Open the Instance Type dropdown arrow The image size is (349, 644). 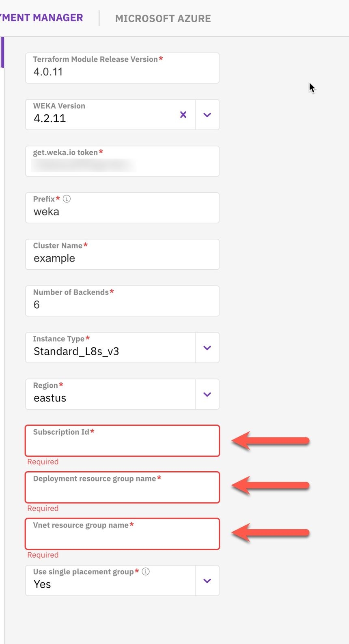(x=207, y=348)
